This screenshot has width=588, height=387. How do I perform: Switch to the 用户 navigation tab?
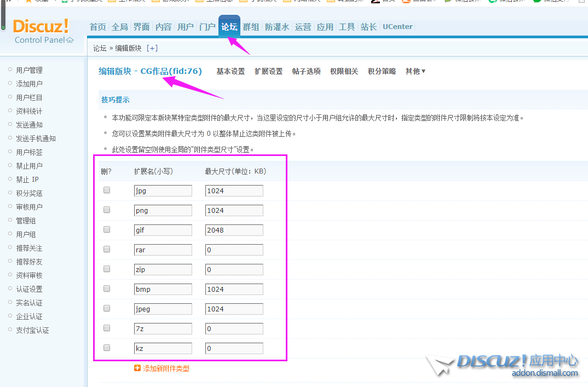point(186,27)
